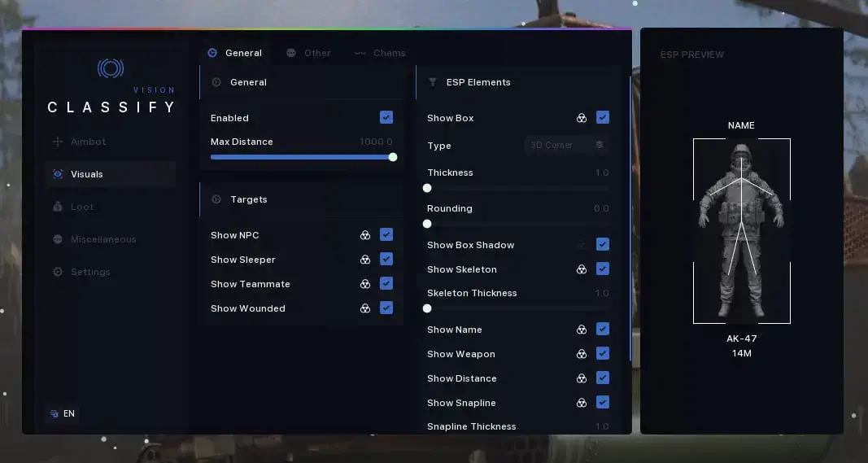Switch to the Other tab
The height and width of the screenshot is (463, 868).
[309, 53]
